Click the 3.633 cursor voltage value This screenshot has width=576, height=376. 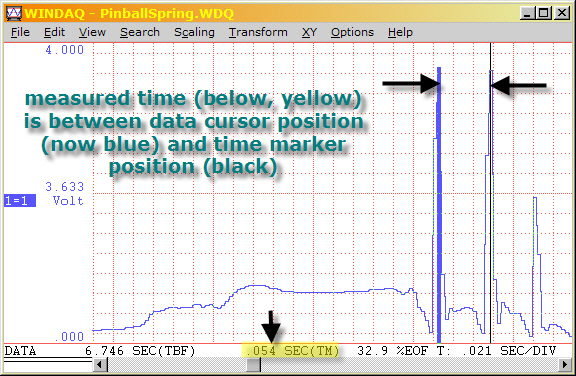[65, 187]
